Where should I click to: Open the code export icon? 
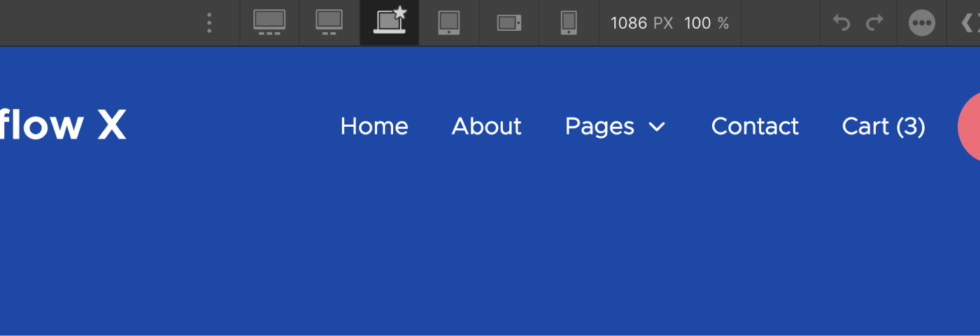pos(971,23)
